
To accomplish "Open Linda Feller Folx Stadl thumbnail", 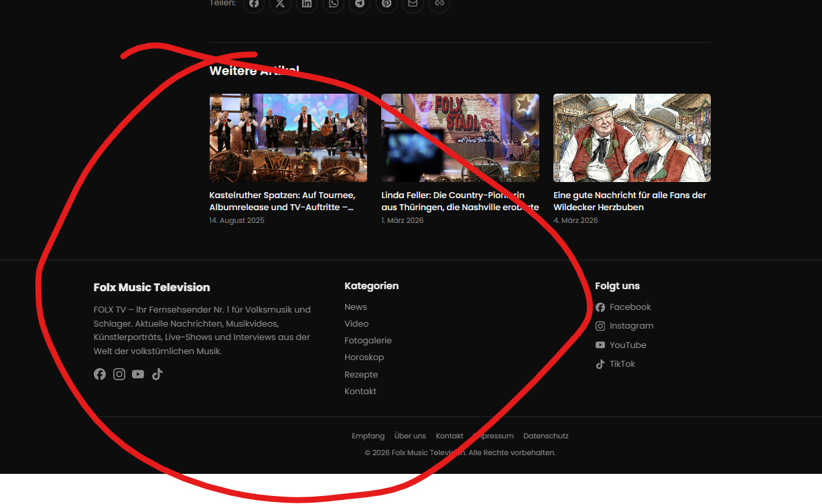I will point(460,138).
